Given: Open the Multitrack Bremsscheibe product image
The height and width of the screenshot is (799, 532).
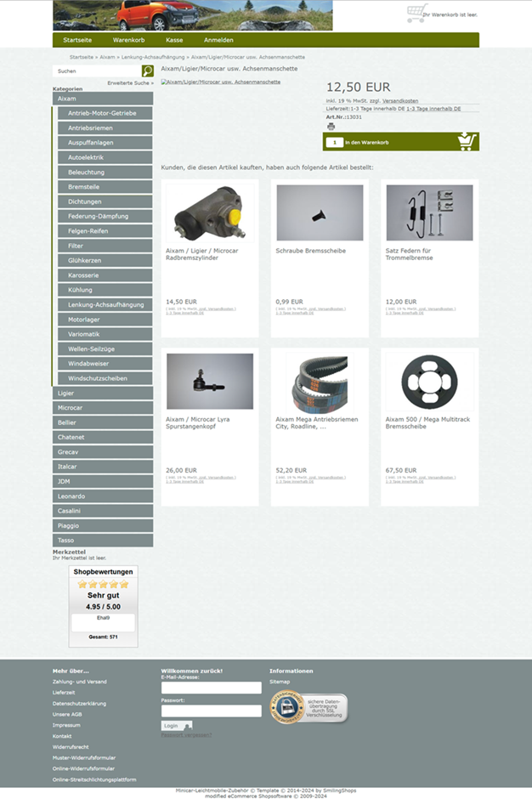Looking at the screenshot, I should [429, 382].
